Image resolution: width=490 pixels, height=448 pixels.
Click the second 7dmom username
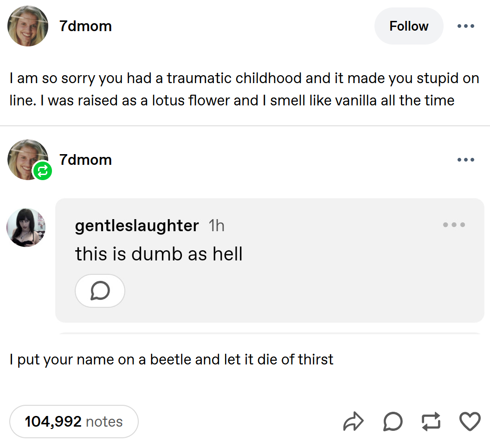click(x=85, y=160)
